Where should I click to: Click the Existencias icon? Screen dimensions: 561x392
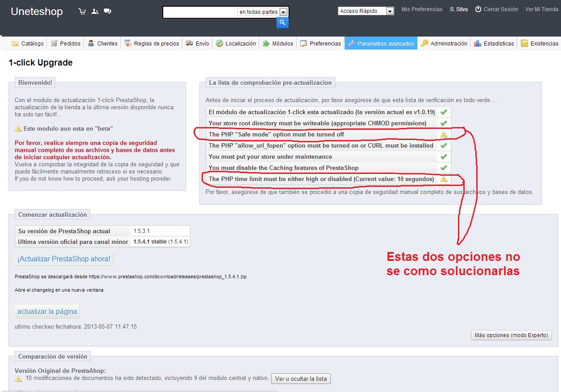click(x=524, y=43)
